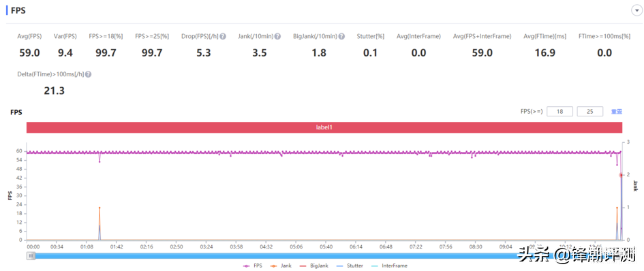Click the Var(FPS) value 9.4
Viewport: 644px width, 271px height.
click(x=65, y=52)
